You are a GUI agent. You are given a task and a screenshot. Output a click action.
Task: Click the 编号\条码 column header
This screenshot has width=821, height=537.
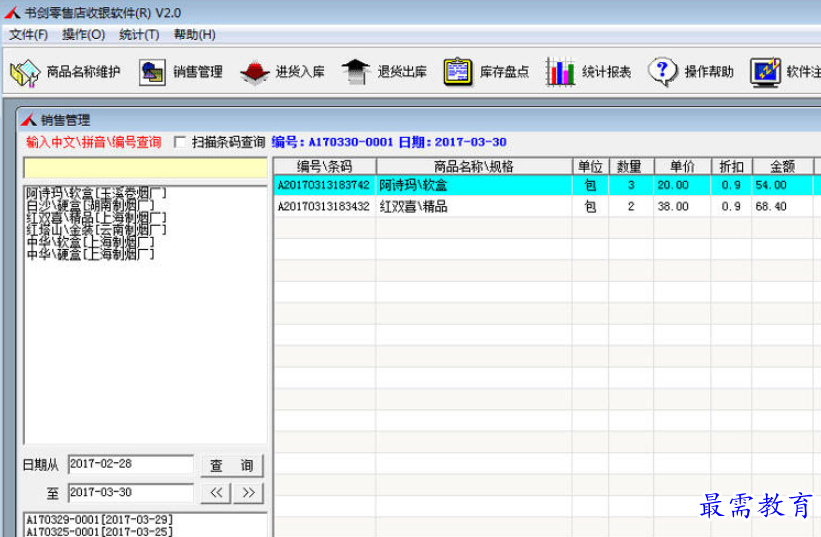click(x=325, y=166)
